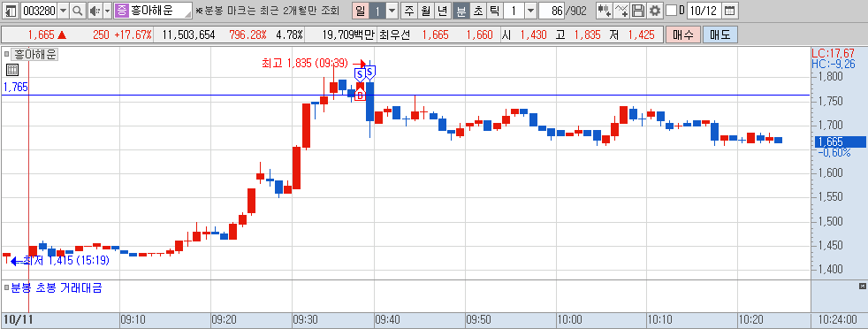The image size is (868, 329).
Task: Click the 최저 1,415 (15:19) low label
Action: [65, 260]
